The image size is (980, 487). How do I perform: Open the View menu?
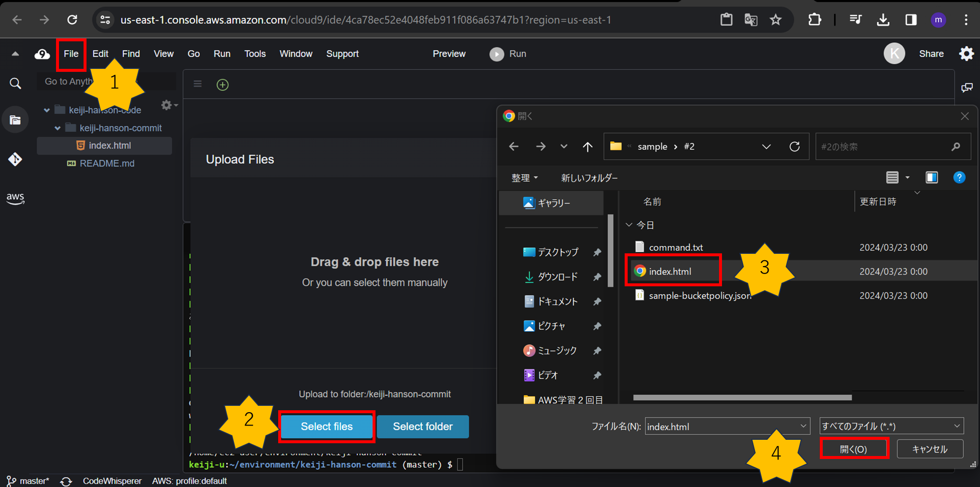click(x=163, y=54)
